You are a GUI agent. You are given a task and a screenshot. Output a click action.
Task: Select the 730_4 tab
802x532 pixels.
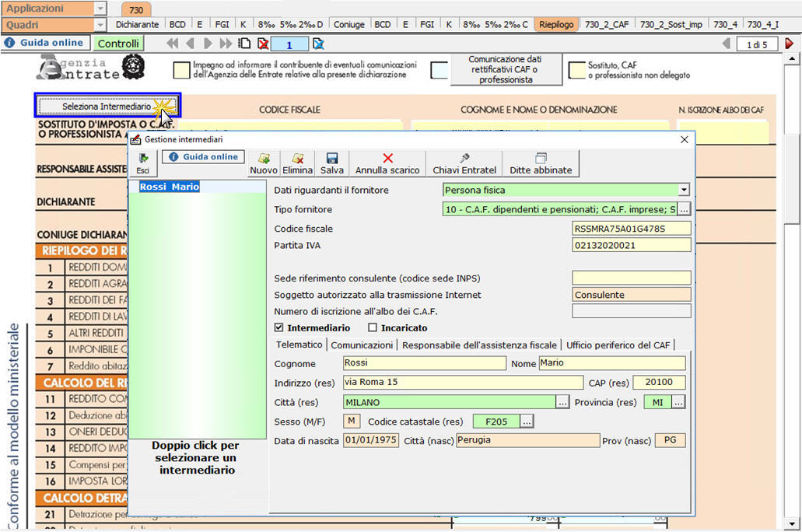[725, 24]
